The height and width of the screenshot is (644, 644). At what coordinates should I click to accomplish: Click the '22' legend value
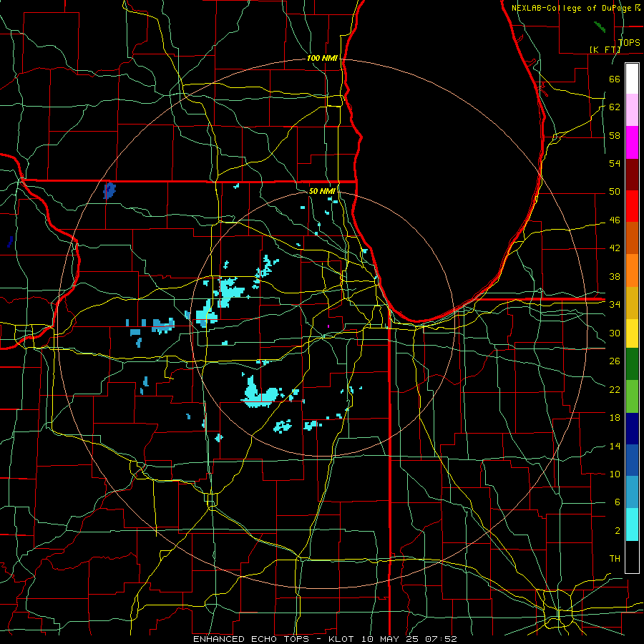click(x=615, y=389)
